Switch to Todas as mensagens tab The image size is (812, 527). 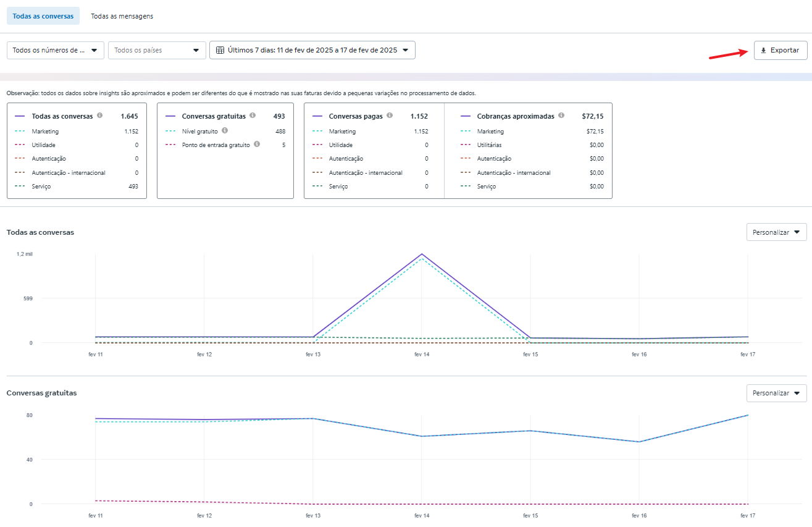click(122, 16)
